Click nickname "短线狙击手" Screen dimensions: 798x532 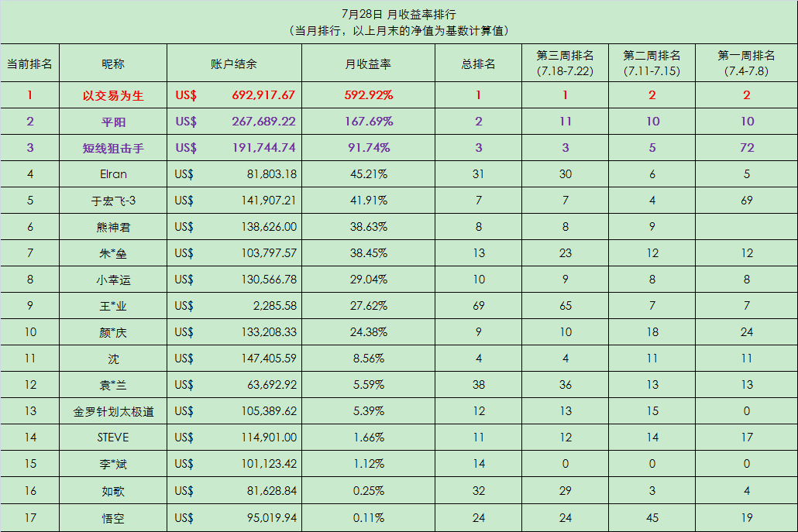(x=113, y=149)
